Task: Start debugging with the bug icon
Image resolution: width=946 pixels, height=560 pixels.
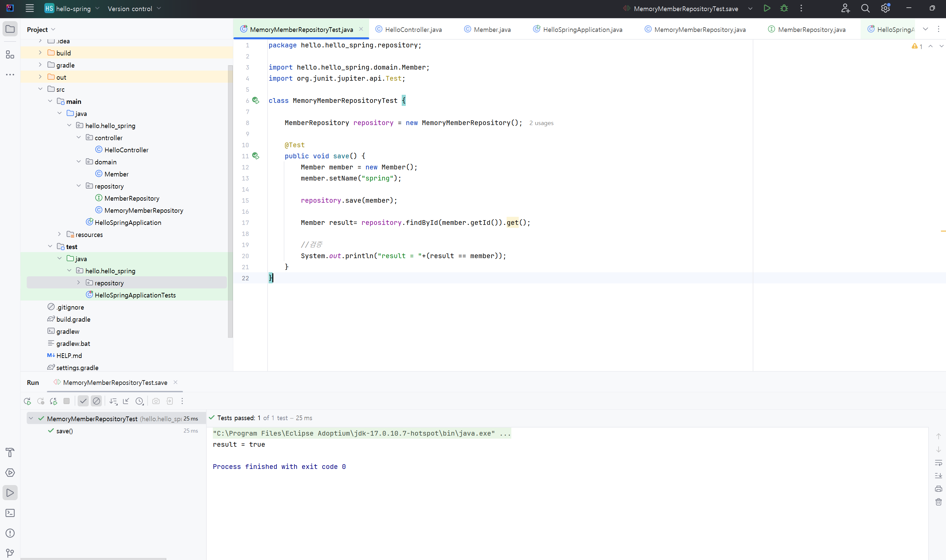Action: coord(784,8)
